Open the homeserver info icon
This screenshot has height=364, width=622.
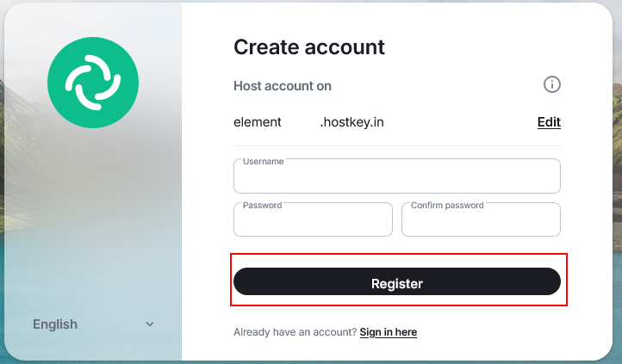pos(552,84)
